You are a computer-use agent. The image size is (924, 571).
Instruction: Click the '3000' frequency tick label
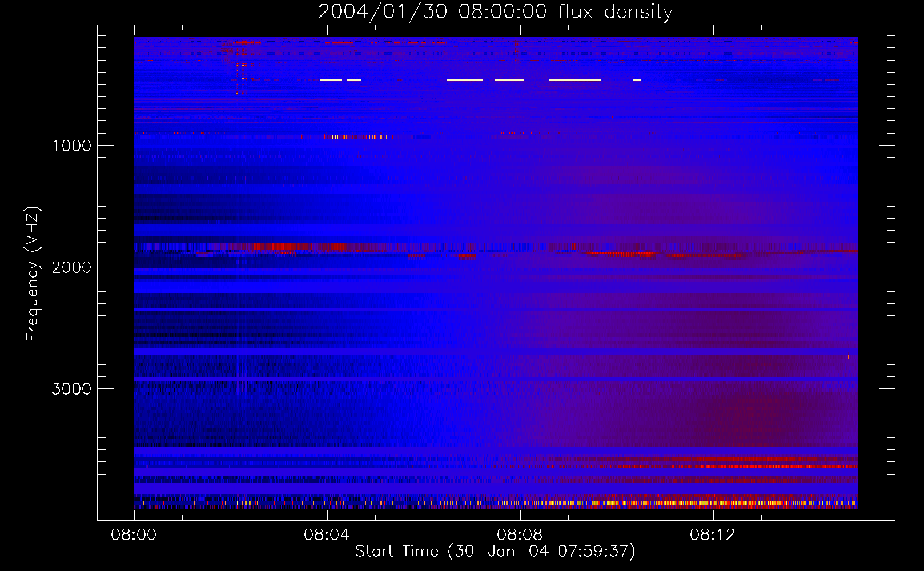pyautogui.click(x=71, y=389)
